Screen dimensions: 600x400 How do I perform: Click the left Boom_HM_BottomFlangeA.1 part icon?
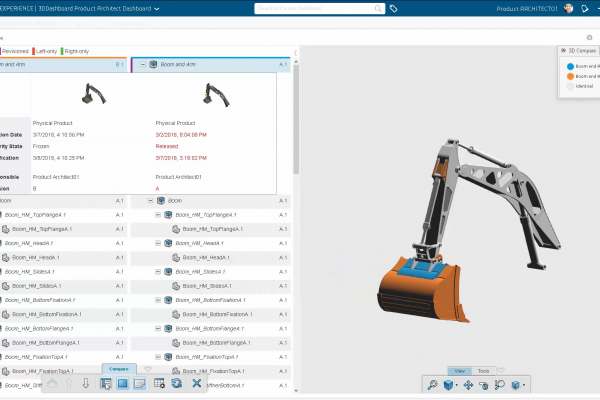5,343
